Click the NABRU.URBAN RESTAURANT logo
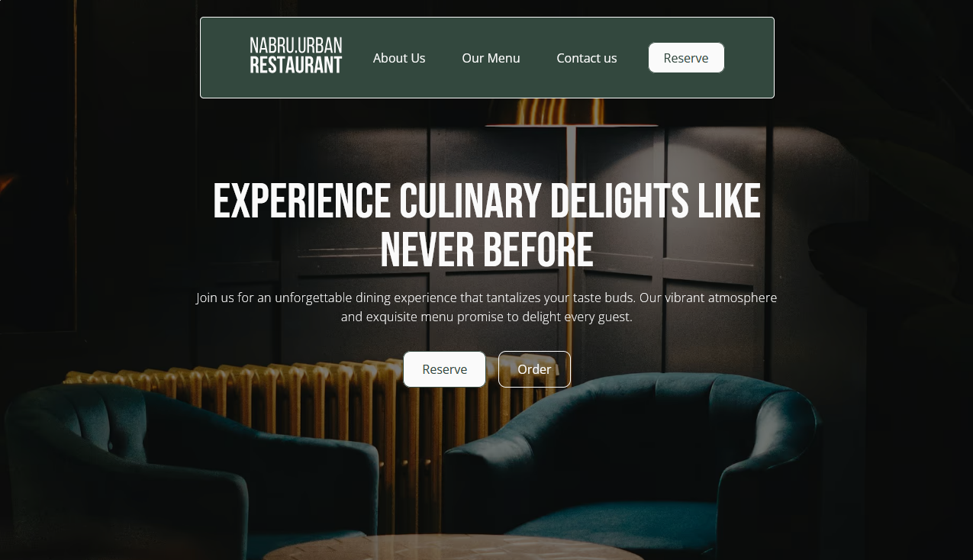This screenshot has width=973, height=560. 296,56
